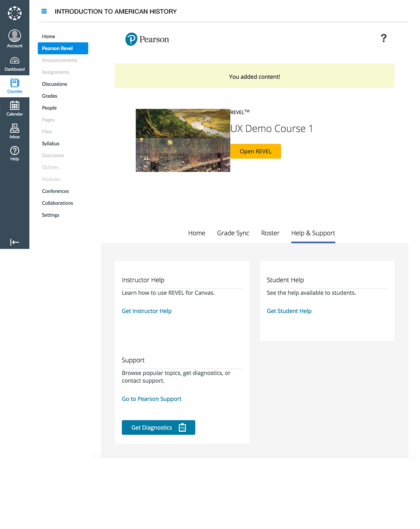
Task: Collapse the global navigation sidebar arrow
Action: point(15,242)
